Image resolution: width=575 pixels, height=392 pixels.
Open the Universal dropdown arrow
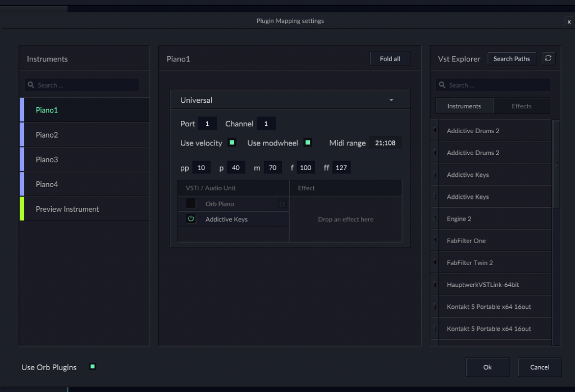click(x=391, y=100)
